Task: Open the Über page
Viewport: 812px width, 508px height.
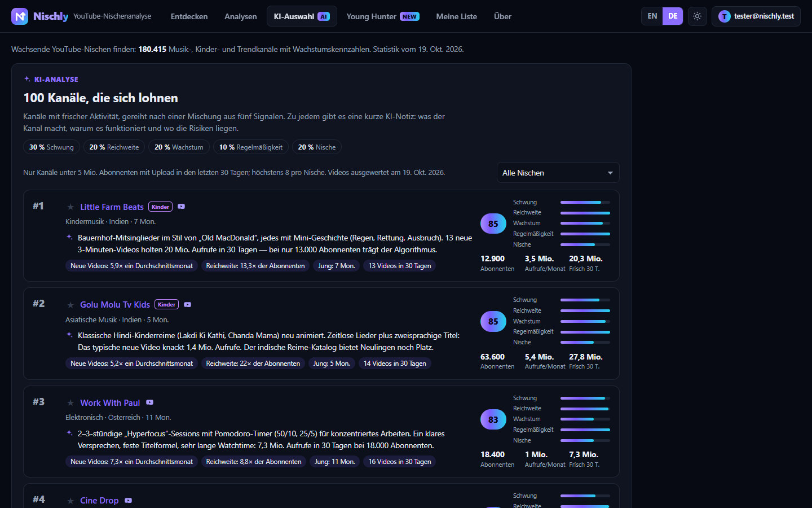Action: click(x=503, y=16)
